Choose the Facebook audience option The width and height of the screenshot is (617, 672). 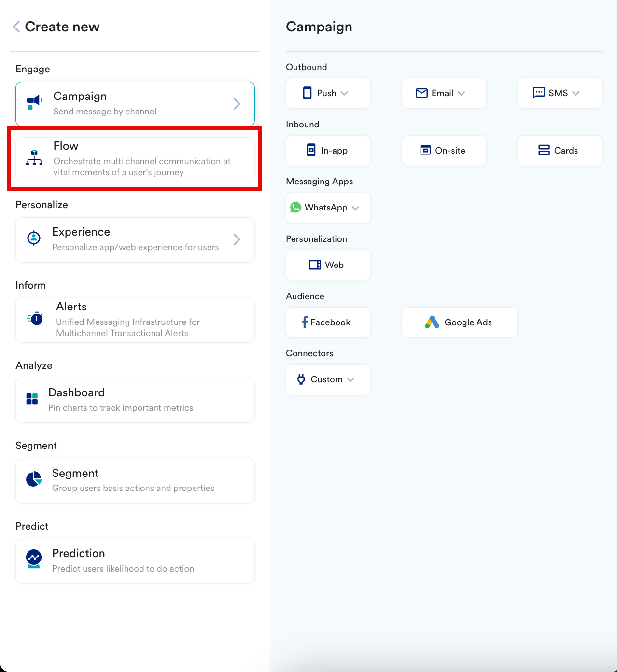click(x=328, y=322)
